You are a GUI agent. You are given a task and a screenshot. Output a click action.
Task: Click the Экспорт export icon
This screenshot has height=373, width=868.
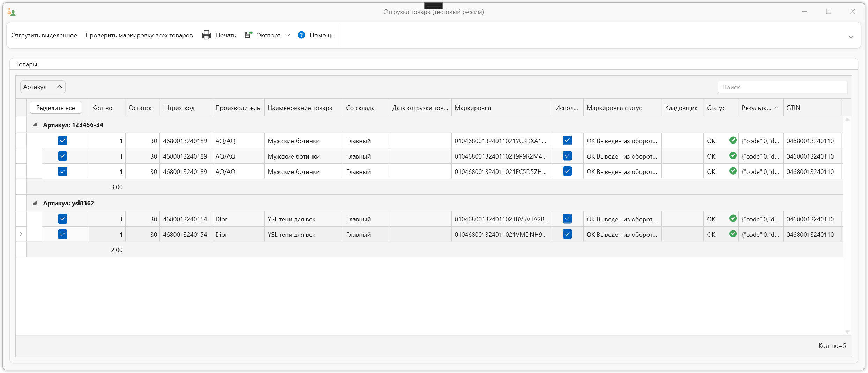pos(248,35)
